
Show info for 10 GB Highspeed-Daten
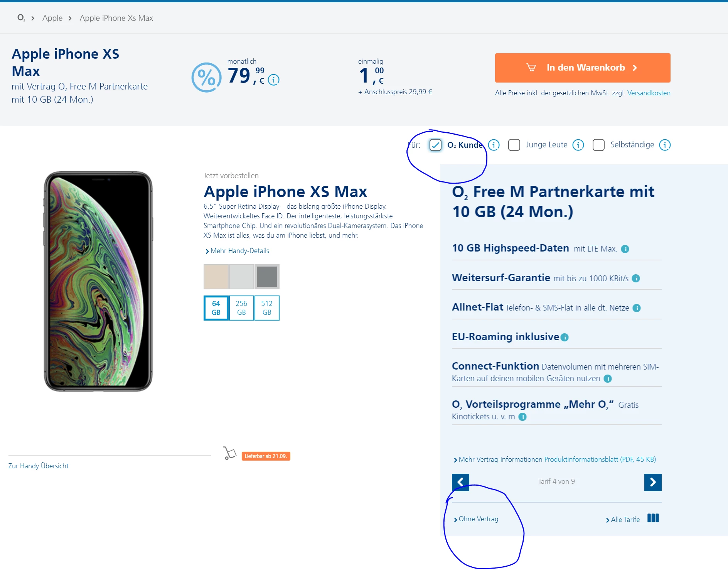[x=625, y=249]
